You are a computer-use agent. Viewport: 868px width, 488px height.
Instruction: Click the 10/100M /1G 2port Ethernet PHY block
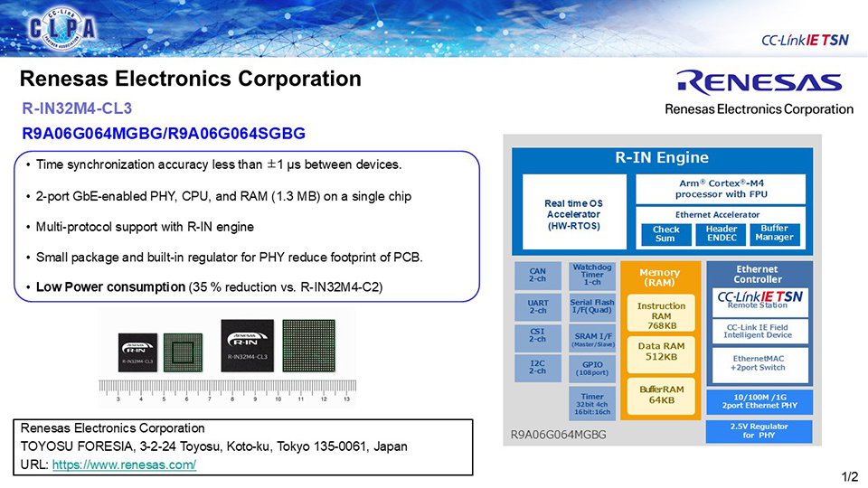tap(759, 401)
